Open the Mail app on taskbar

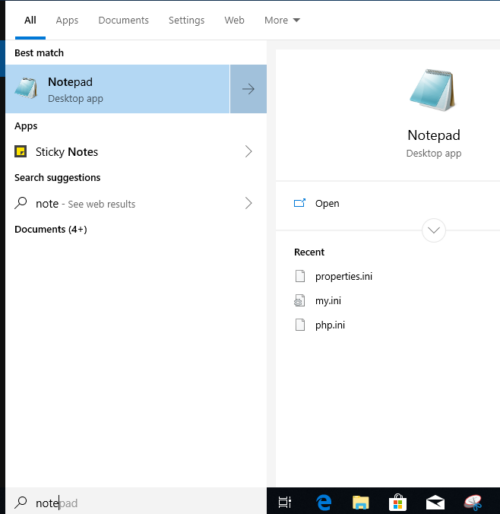(x=435, y=502)
